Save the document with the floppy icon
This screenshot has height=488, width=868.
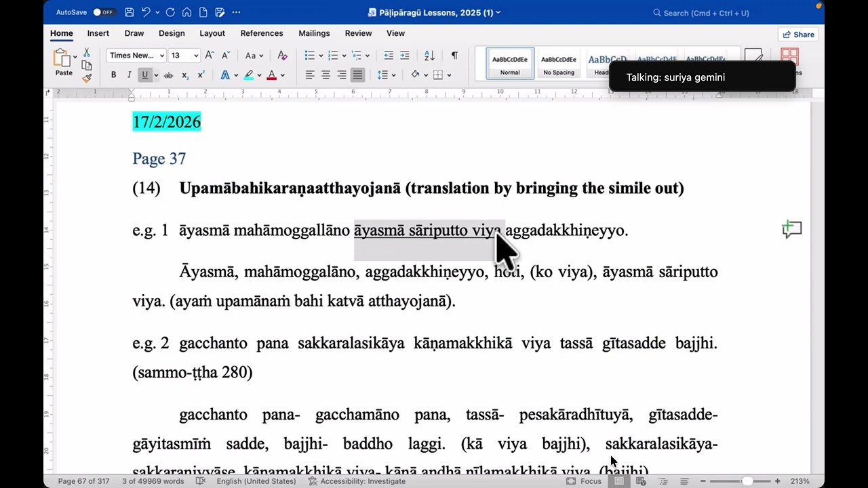pos(129,12)
